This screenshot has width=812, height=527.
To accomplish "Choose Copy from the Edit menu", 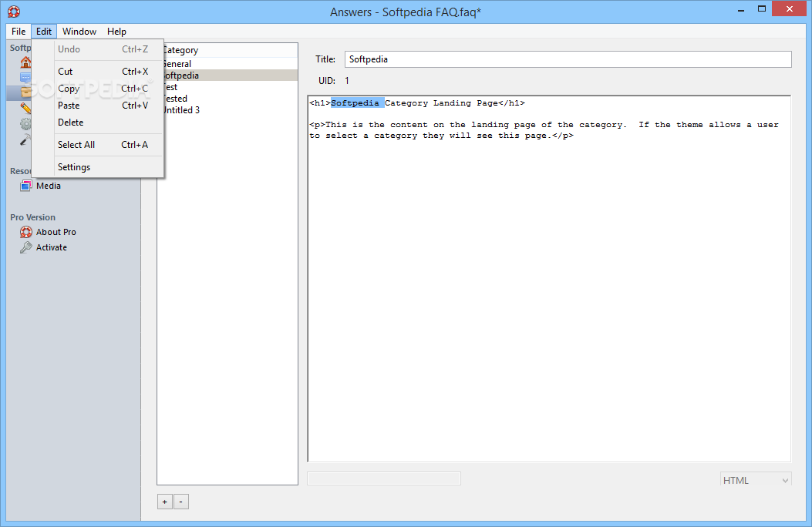I will point(98,89).
